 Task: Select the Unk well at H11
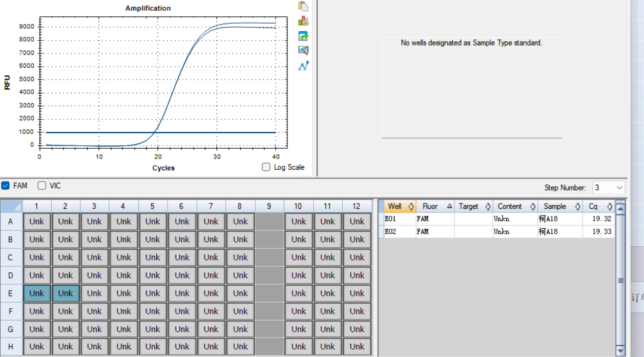click(x=328, y=347)
